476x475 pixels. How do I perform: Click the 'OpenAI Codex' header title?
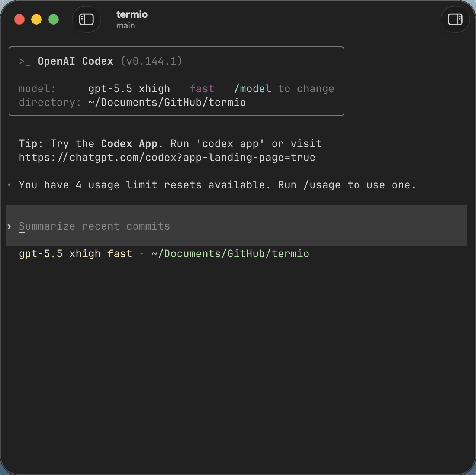(x=75, y=61)
